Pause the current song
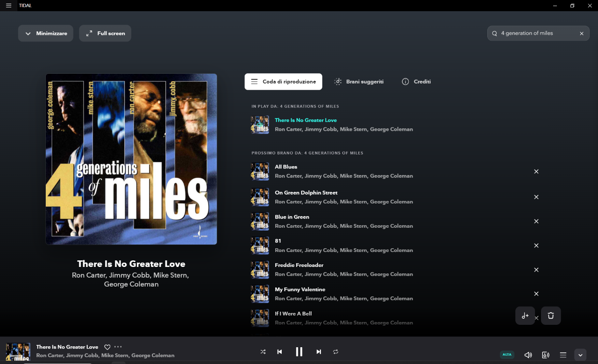The height and width of the screenshot is (364, 598). point(299,352)
